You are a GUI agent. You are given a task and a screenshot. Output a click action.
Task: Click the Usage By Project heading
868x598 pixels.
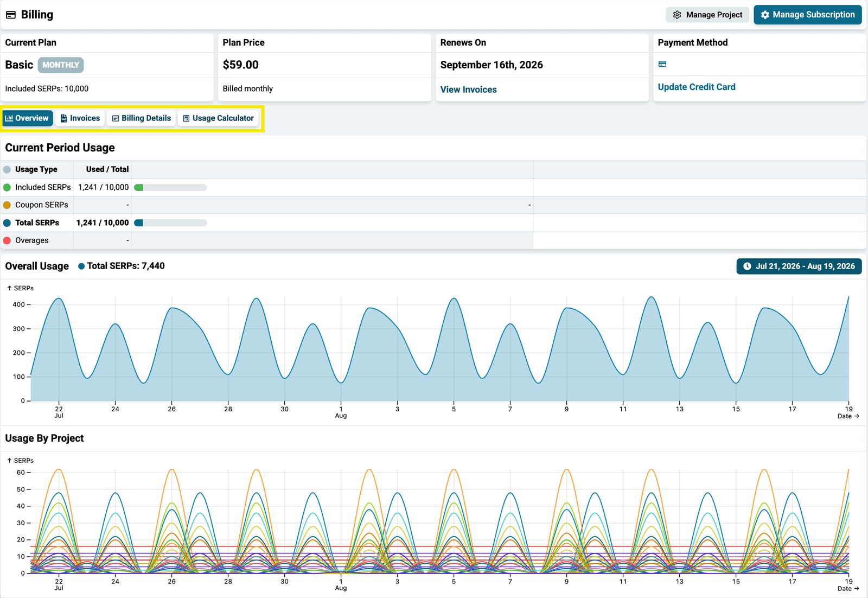(x=44, y=438)
